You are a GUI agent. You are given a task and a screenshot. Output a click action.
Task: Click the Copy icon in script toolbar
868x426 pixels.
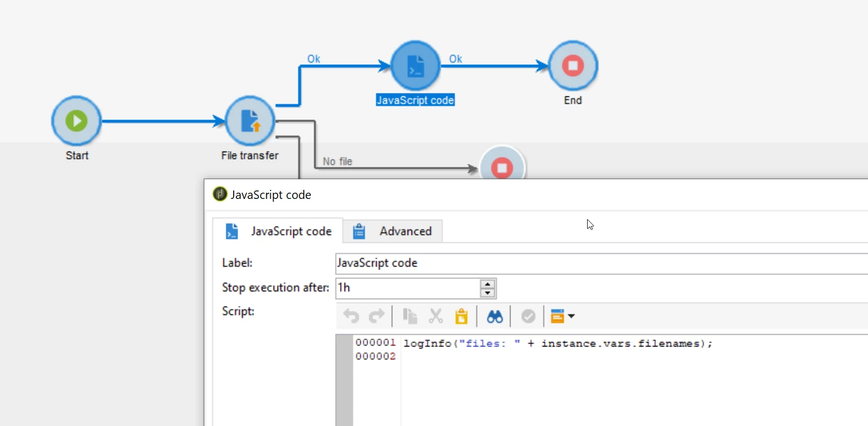click(410, 316)
